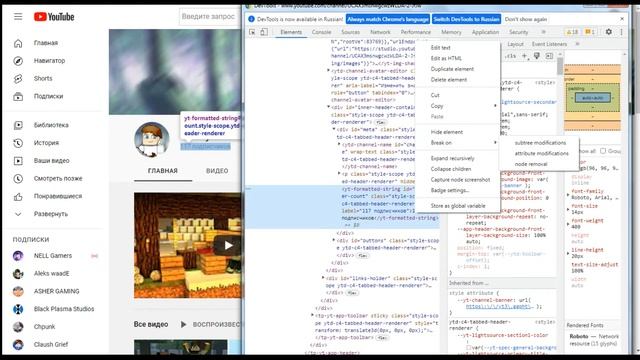Expand the Развернуть sidebar section
This screenshot has width=640, height=360.
[x=51, y=214]
